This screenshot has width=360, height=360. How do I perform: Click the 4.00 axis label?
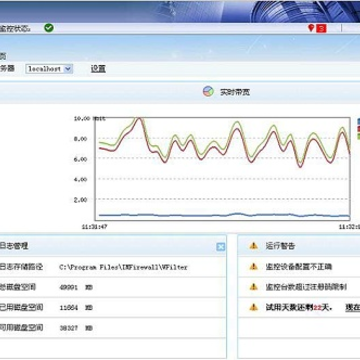coord(80,179)
